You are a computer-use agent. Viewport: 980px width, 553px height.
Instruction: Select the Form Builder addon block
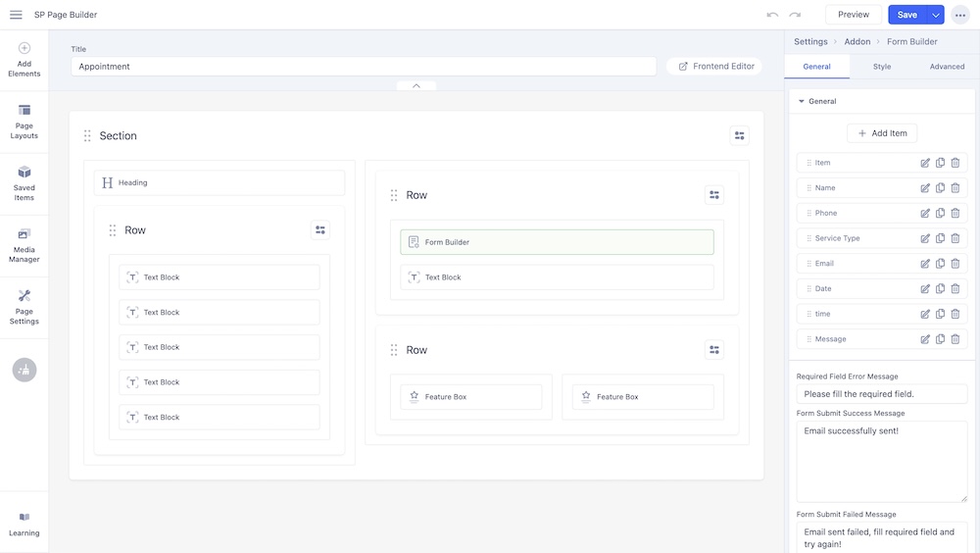coord(557,242)
